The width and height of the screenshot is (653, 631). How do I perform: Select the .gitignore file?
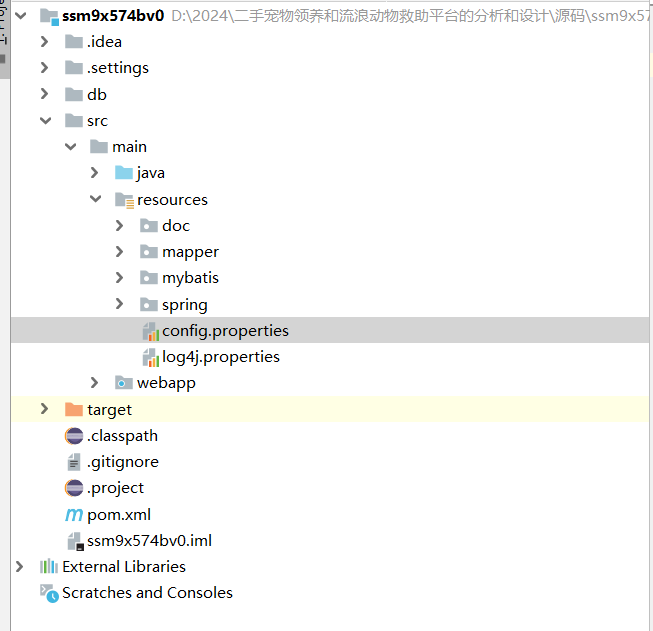[x=122, y=462]
